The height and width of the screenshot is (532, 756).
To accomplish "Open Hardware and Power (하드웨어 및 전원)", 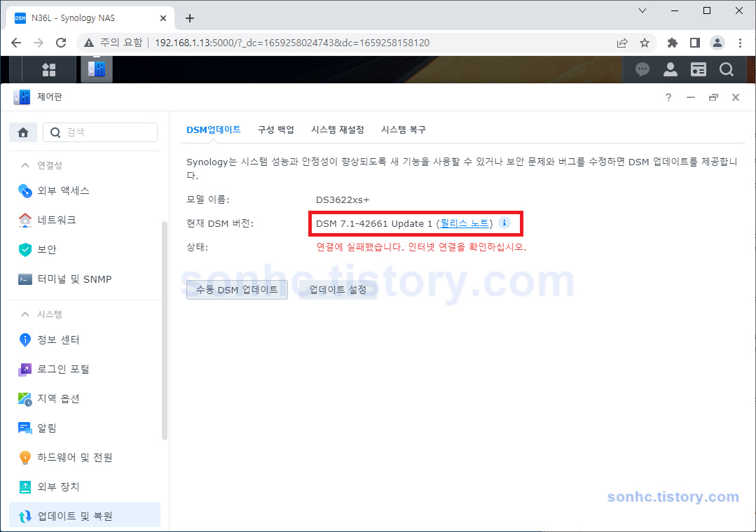I will [84, 457].
